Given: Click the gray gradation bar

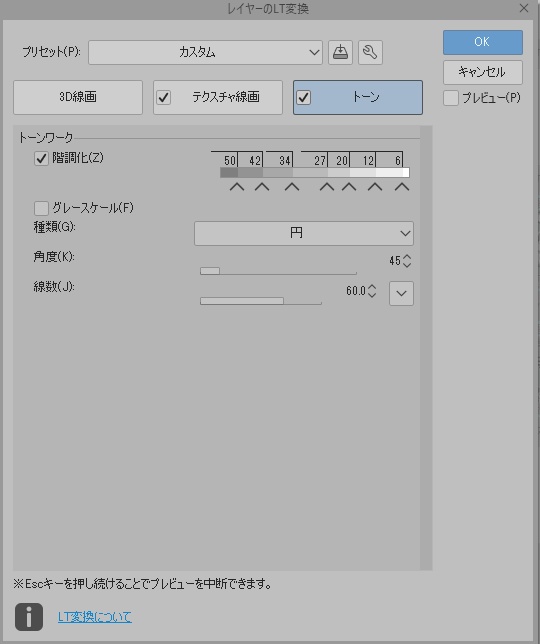Looking at the screenshot, I should [315, 172].
